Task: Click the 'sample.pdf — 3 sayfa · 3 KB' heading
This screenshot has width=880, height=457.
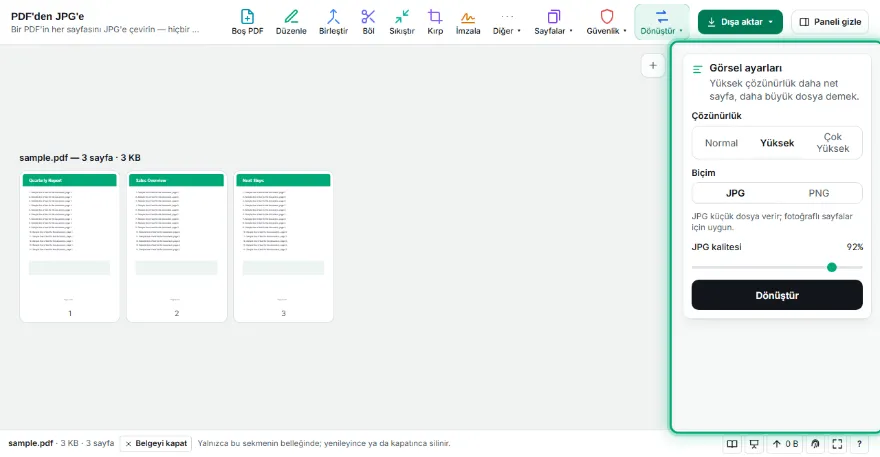Action: [x=80, y=158]
